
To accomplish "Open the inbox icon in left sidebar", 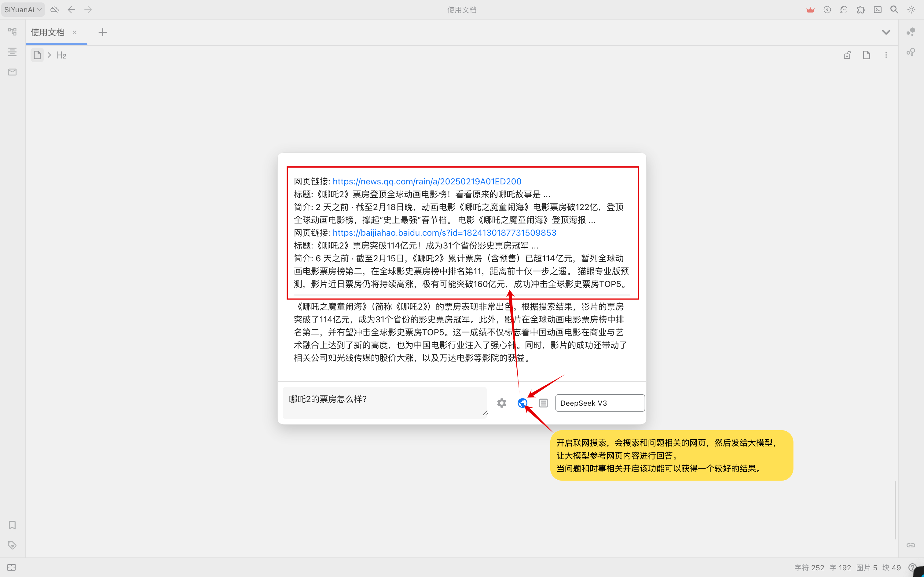I will click(x=12, y=72).
